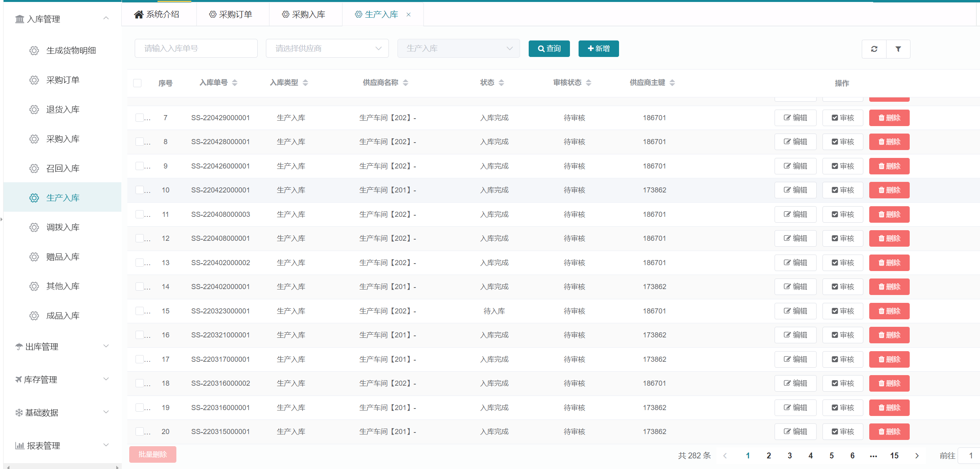This screenshot has height=469, width=980.
Task: Click the snowflake icon next to 基础数据
Action: pyautogui.click(x=19, y=412)
